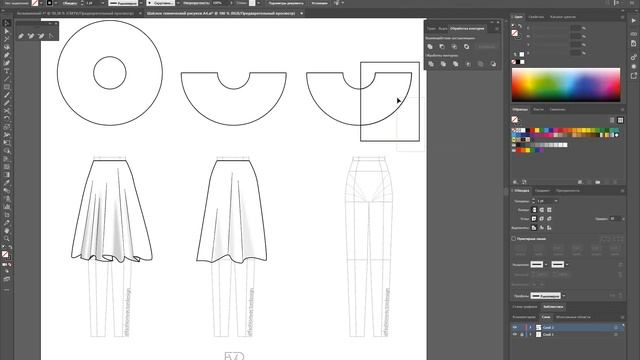Click the stroke weight stepper in Stroke panel
This screenshot has height=360, width=640.
533,201
